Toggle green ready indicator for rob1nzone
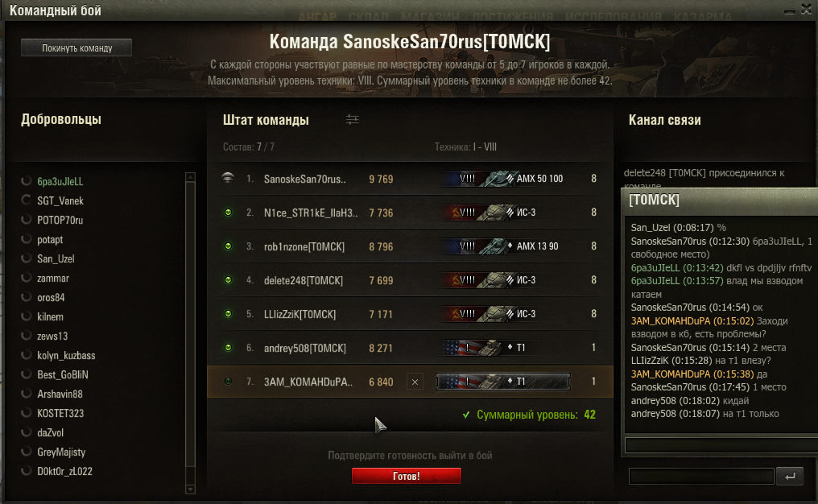The image size is (818, 504). (x=228, y=246)
